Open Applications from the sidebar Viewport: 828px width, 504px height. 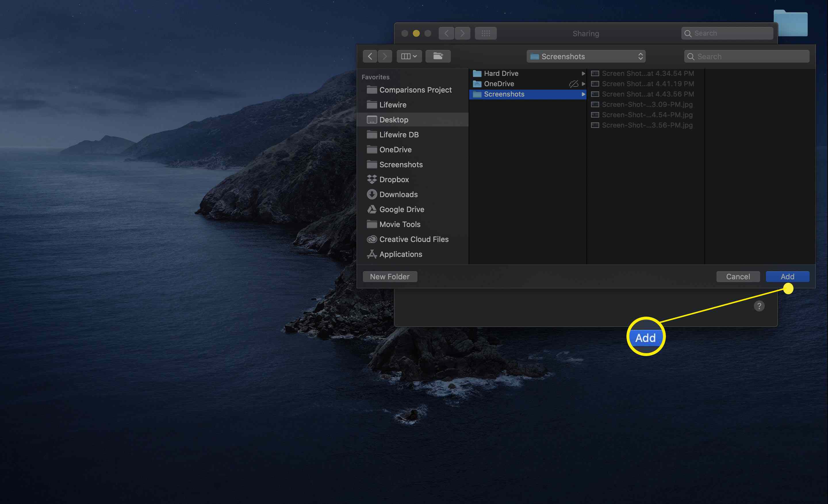(413, 254)
